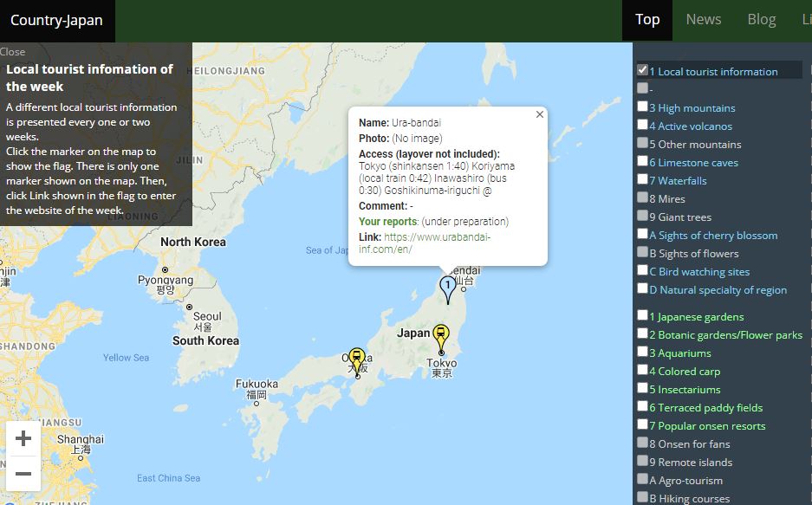812x505 pixels.
Task: Open the Blog section
Action: pos(761,18)
